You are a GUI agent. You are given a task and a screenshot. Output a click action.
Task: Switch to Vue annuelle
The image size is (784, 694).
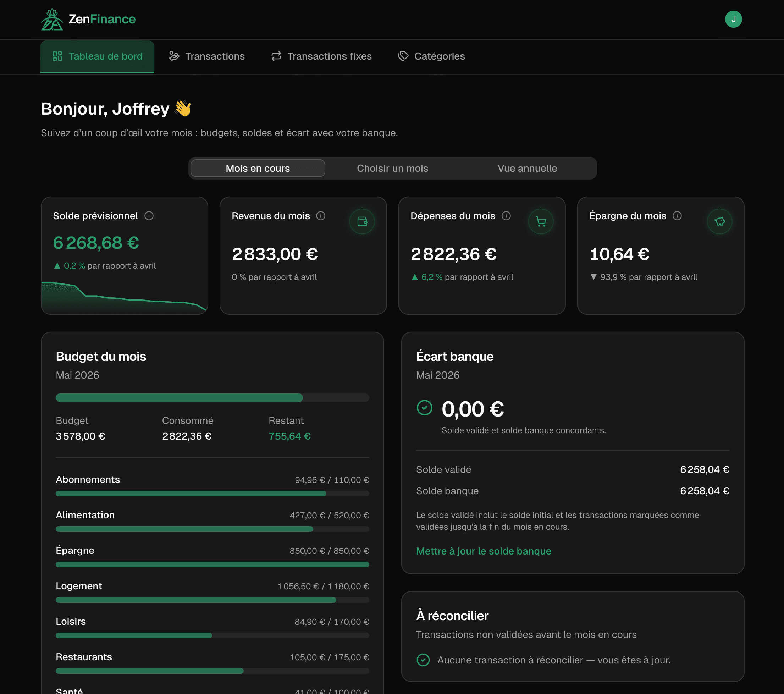tap(527, 168)
